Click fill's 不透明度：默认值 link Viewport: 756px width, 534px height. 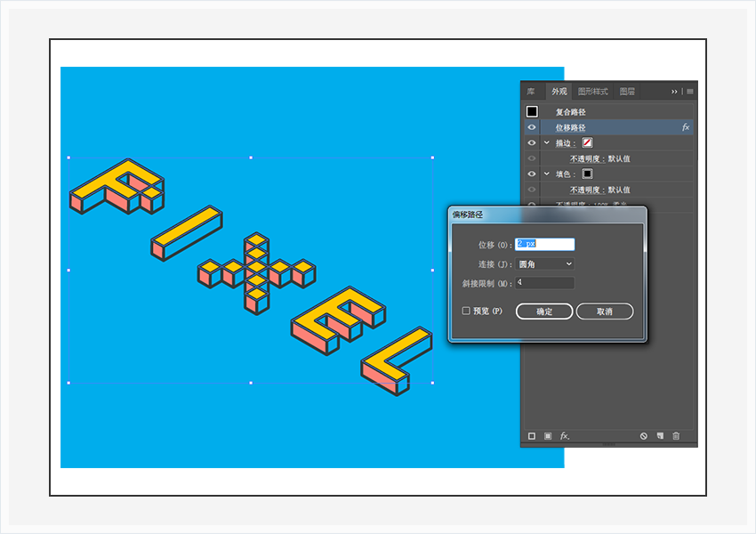[x=600, y=190]
